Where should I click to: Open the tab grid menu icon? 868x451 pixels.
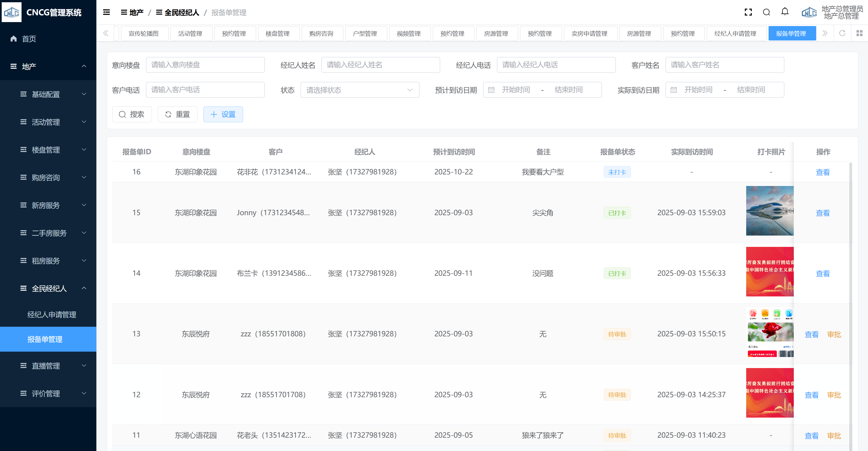click(x=859, y=33)
